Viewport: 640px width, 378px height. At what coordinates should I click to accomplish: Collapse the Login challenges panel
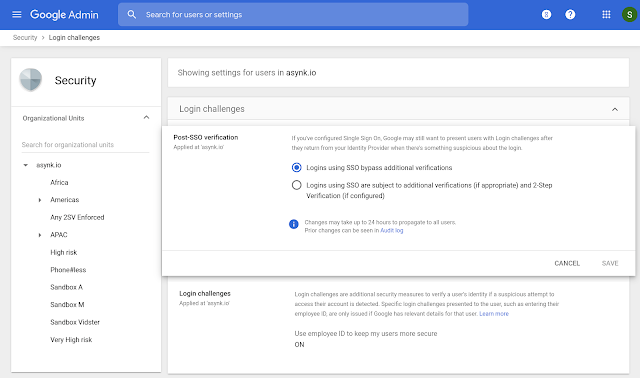tap(615, 109)
